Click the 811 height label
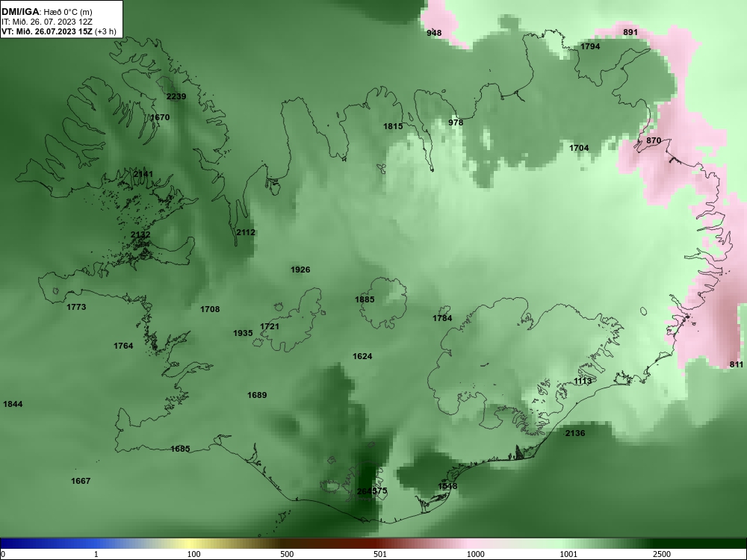747x560 pixels. [x=736, y=365]
